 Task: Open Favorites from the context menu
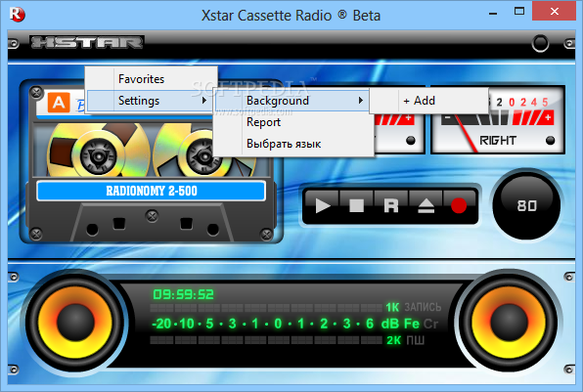(x=151, y=79)
